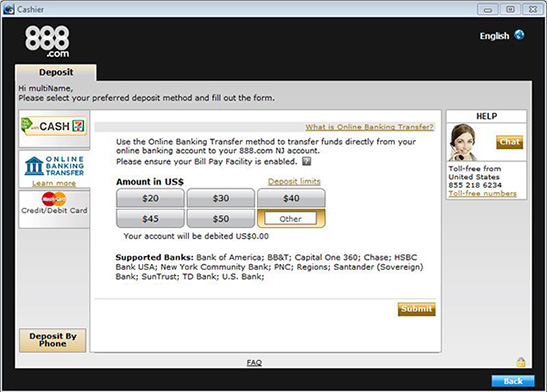
Task: Select the Credit/Debit Card method
Action: coord(54,209)
